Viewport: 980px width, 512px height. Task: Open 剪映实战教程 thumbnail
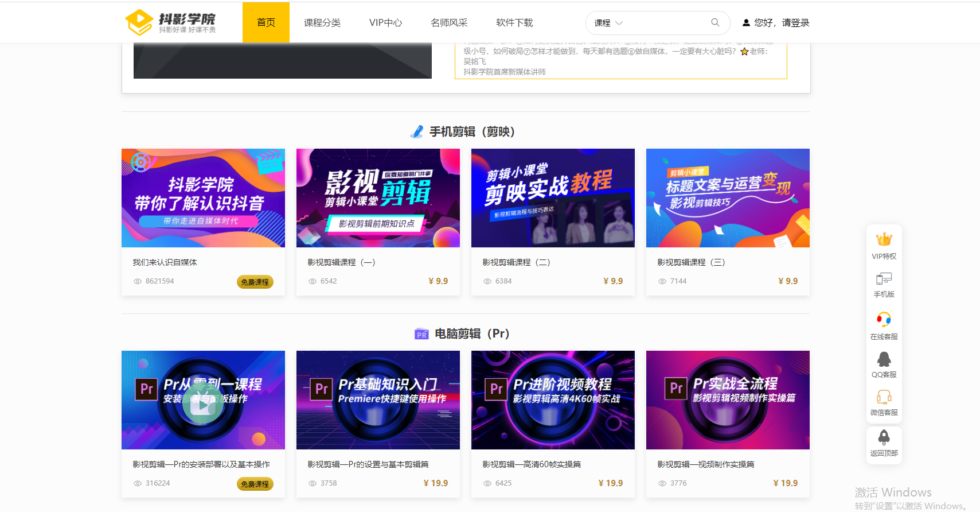coord(553,198)
